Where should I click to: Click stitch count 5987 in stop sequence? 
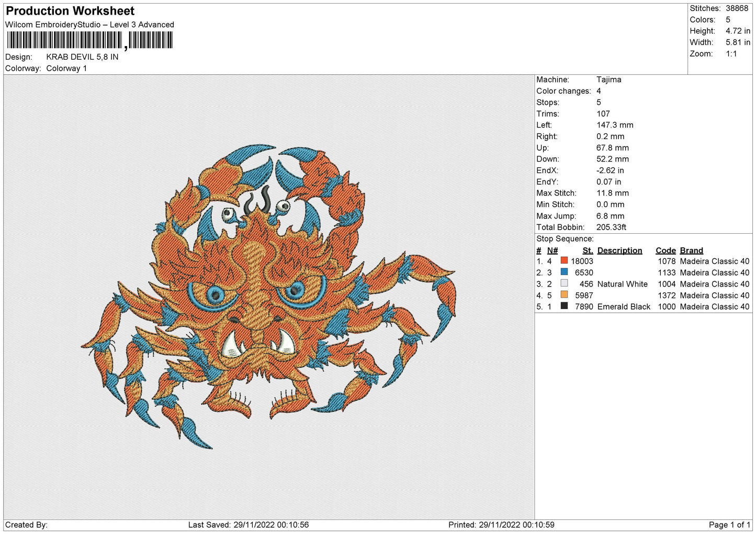584,296
